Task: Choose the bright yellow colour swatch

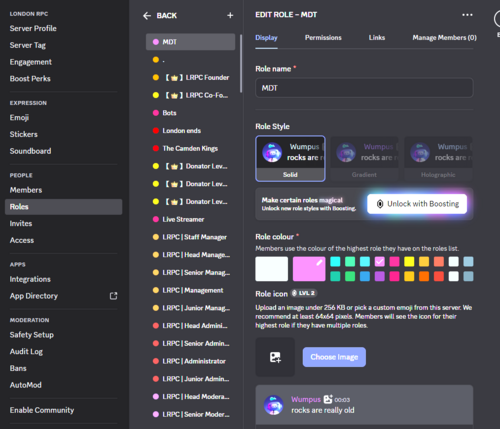Action: [409, 262]
